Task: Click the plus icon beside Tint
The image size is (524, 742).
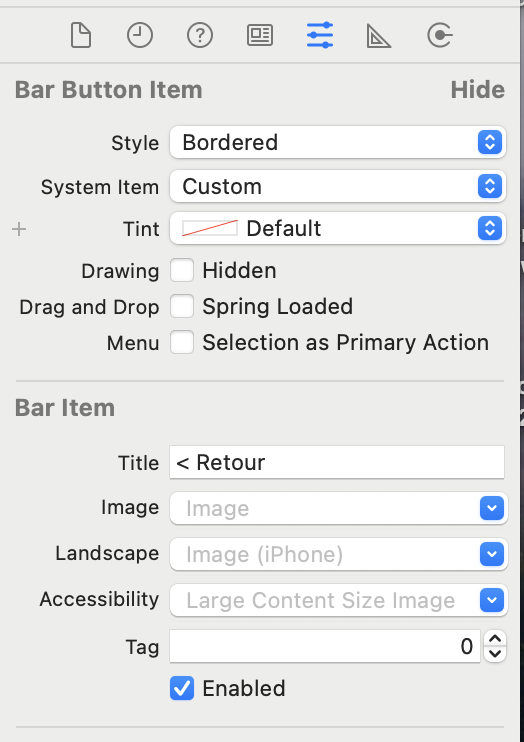Action: pos(19,230)
